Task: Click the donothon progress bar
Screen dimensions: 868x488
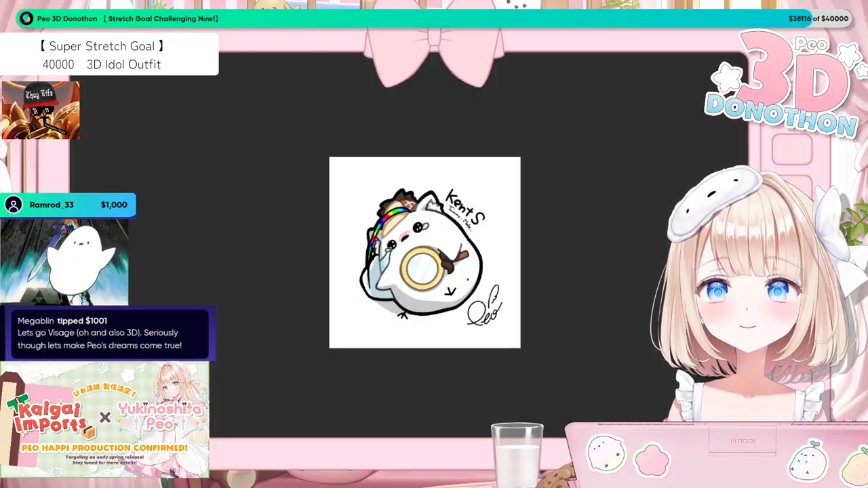Action: click(x=434, y=18)
